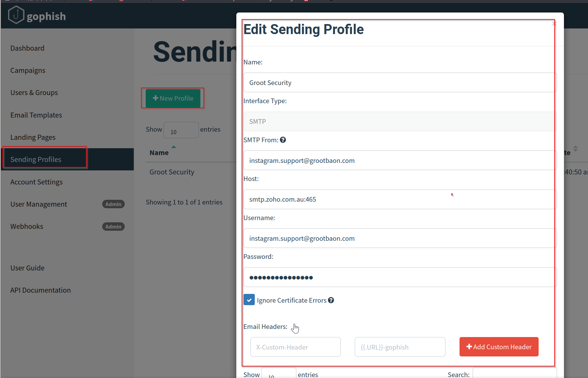Click the Host field smtp.zoho.com.au:465
This screenshot has width=588, height=378.
pyautogui.click(x=400, y=199)
